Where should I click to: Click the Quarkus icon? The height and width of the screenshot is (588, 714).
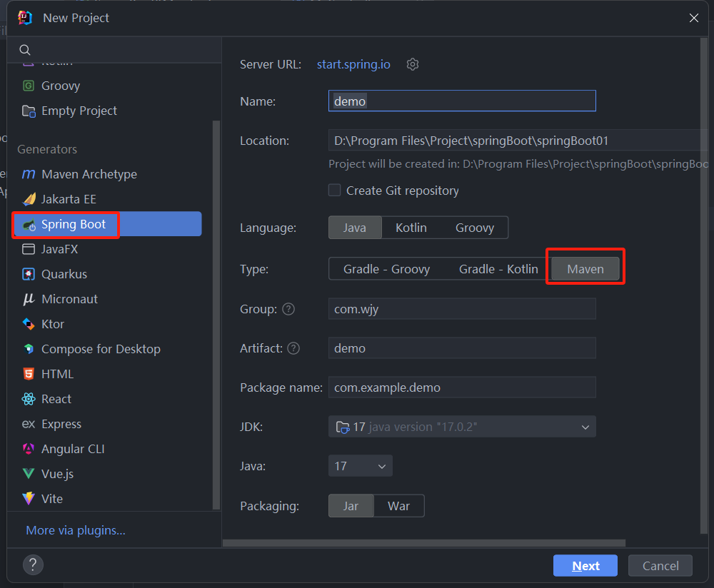[29, 274]
